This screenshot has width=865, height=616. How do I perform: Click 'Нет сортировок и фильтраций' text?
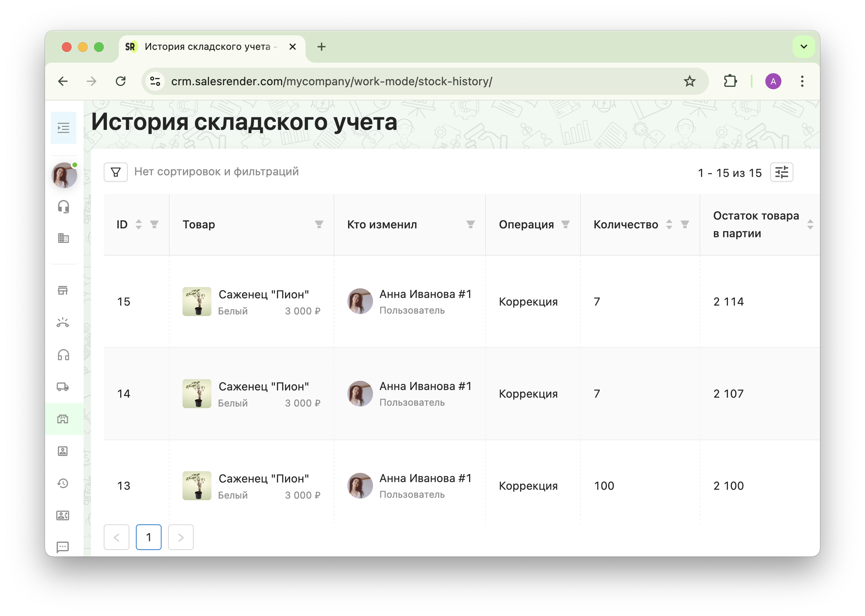click(216, 172)
